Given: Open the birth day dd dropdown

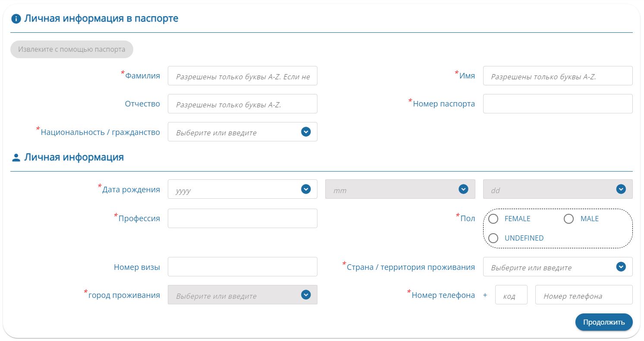Looking at the screenshot, I should 557,189.
